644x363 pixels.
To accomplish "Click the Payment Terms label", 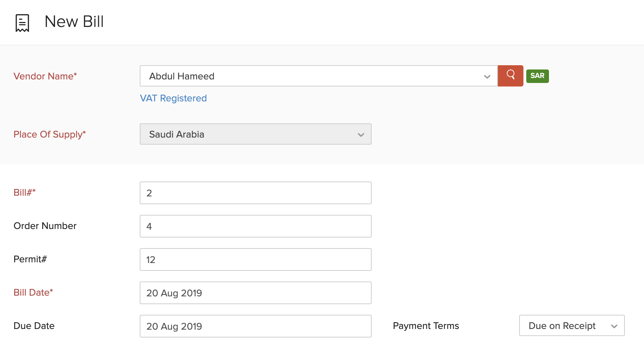I will point(426,326).
